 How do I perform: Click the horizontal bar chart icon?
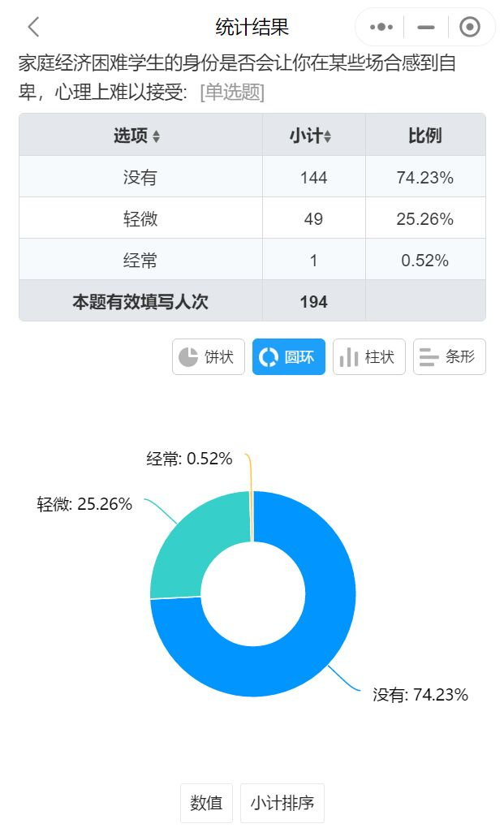click(429, 357)
